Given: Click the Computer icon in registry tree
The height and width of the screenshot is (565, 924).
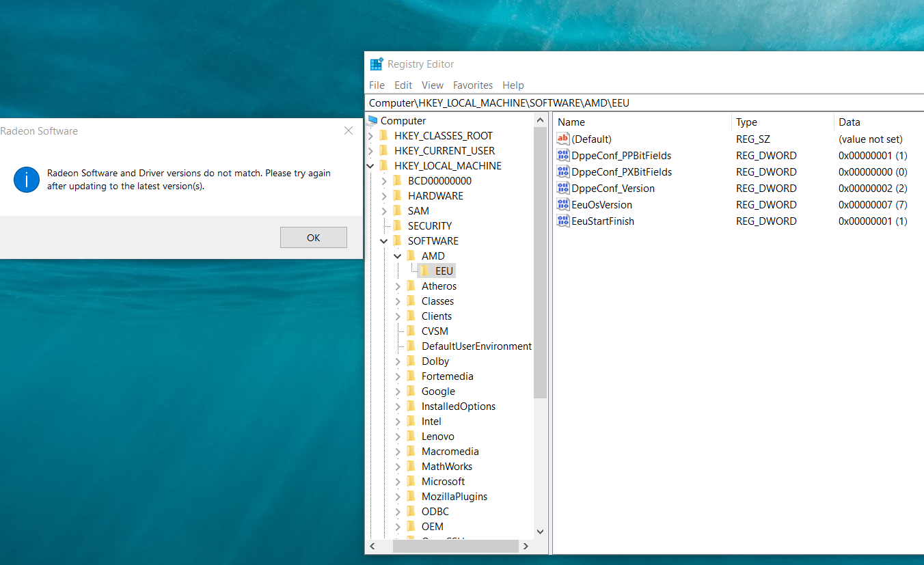Looking at the screenshot, I should tap(372, 120).
